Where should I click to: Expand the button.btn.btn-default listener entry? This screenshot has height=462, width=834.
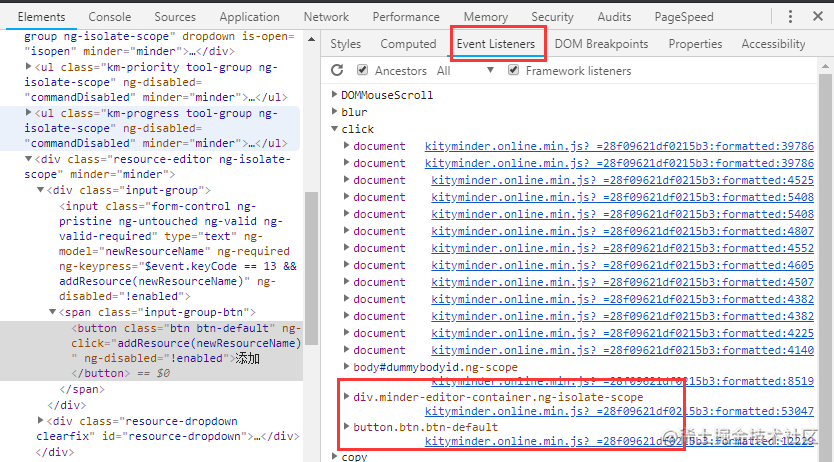tap(346, 426)
